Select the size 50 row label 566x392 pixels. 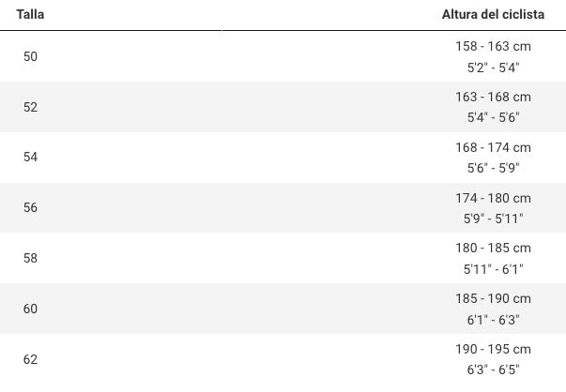[30, 56]
